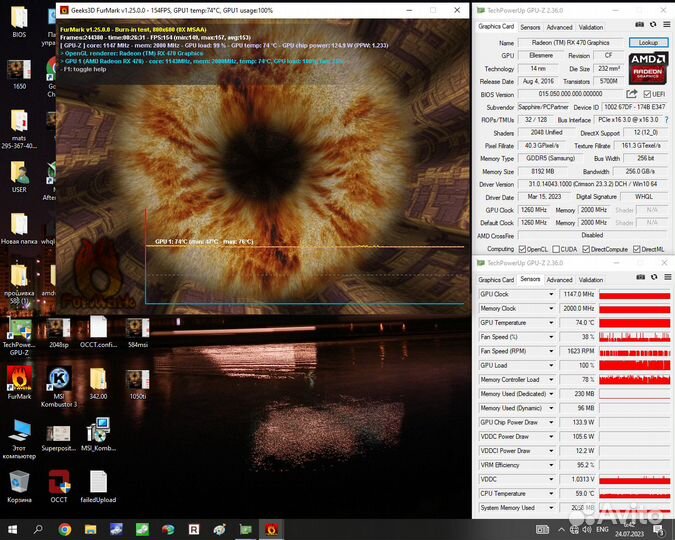Image resolution: width=675 pixels, height=540 pixels.
Task: Open the MSI Kombustor 3 desktop shortcut
Action: click(x=59, y=387)
